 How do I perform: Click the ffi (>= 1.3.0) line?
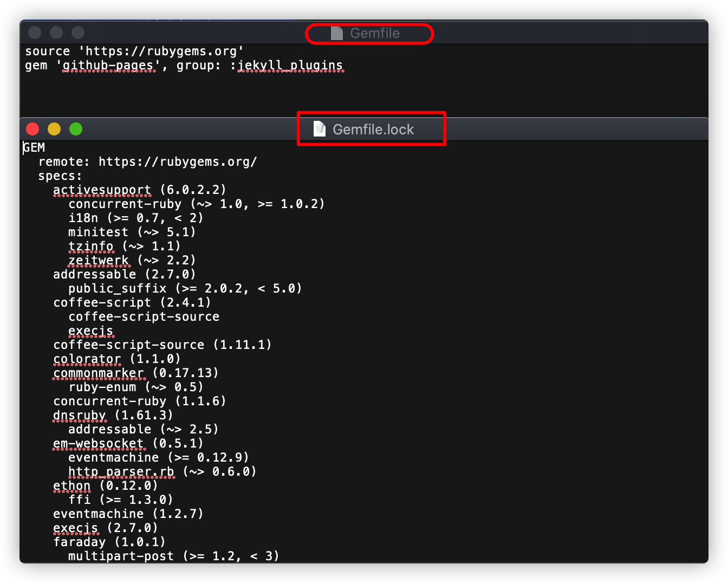click(121, 500)
